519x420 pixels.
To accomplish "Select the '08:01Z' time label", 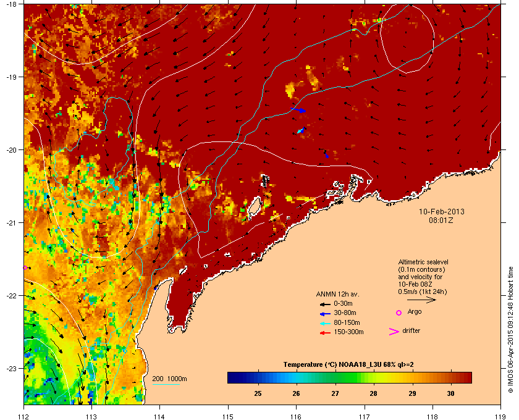I will (x=441, y=220).
